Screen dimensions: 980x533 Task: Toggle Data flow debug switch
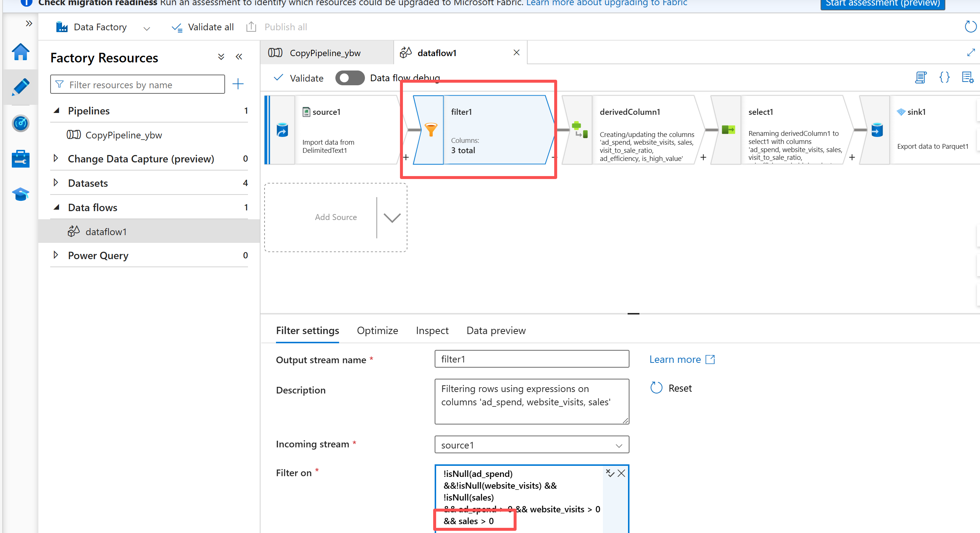coord(350,78)
